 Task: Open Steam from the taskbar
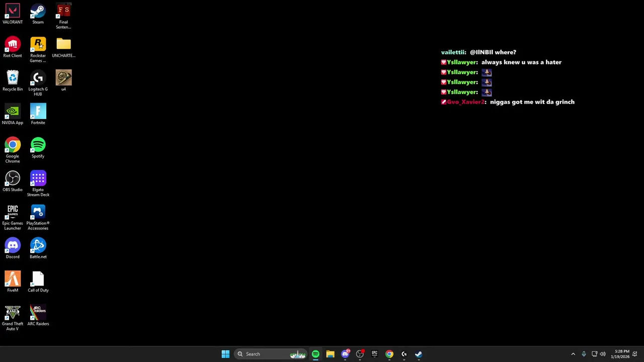(419, 354)
